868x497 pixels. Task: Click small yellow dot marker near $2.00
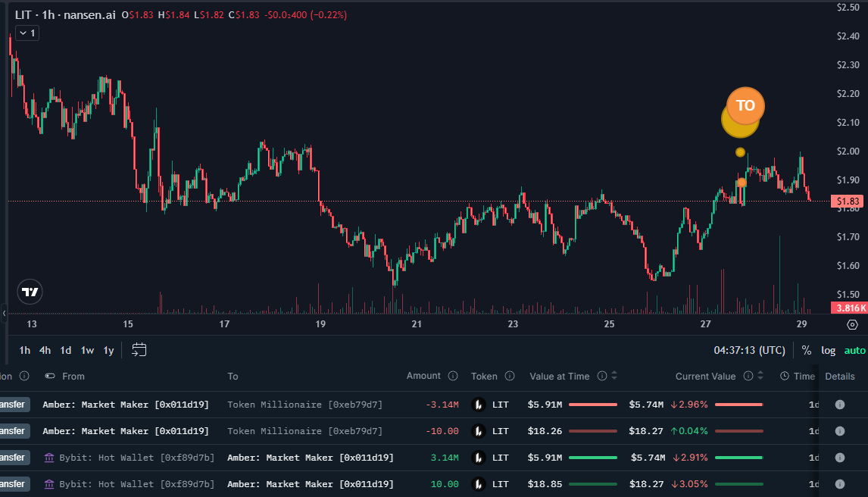click(x=740, y=152)
